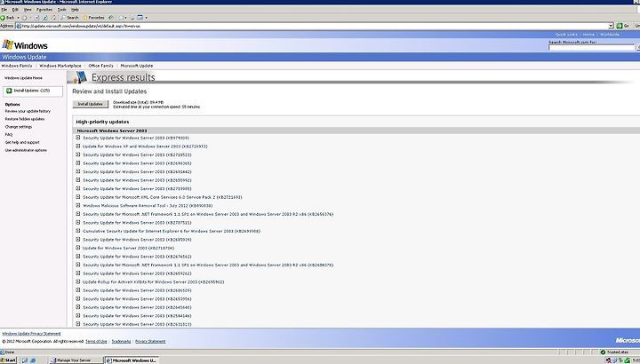Screen dimensions: 640x364
Task: Toggle Security Update KB2718523 checkbox
Action: [78, 154]
